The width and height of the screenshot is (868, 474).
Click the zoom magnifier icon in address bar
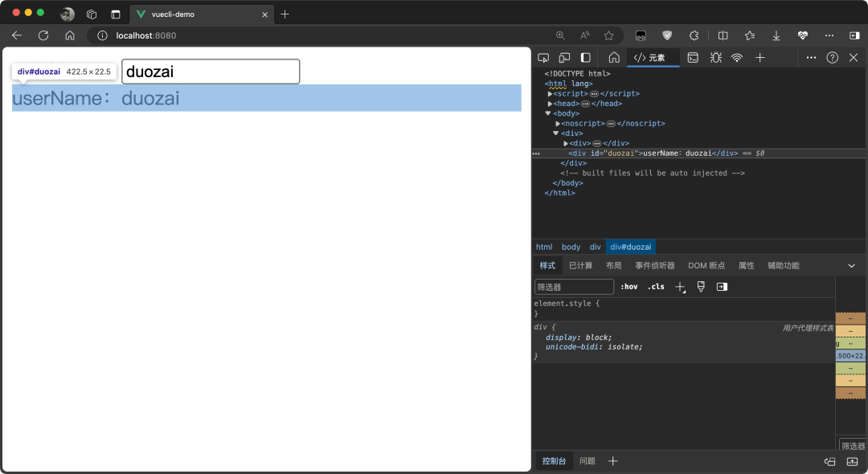pos(560,35)
